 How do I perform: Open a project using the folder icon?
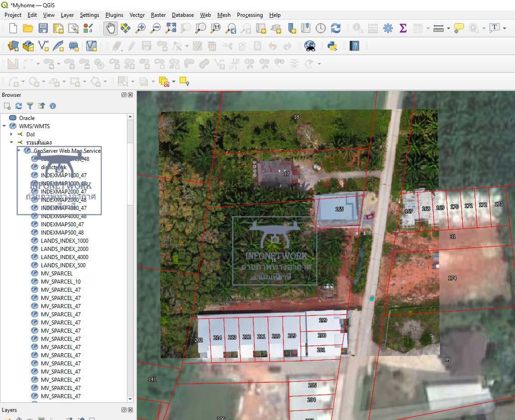tap(28, 28)
